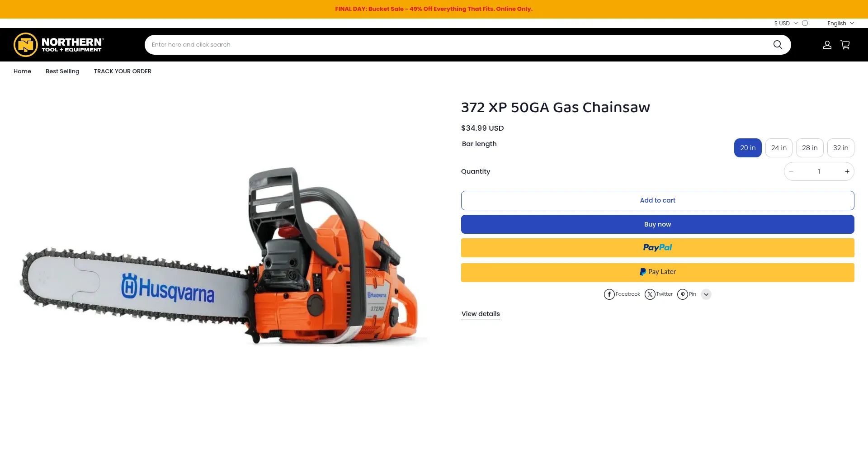Choose the 32 in bar length
Screen dimensions: 868x449
(841, 148)
